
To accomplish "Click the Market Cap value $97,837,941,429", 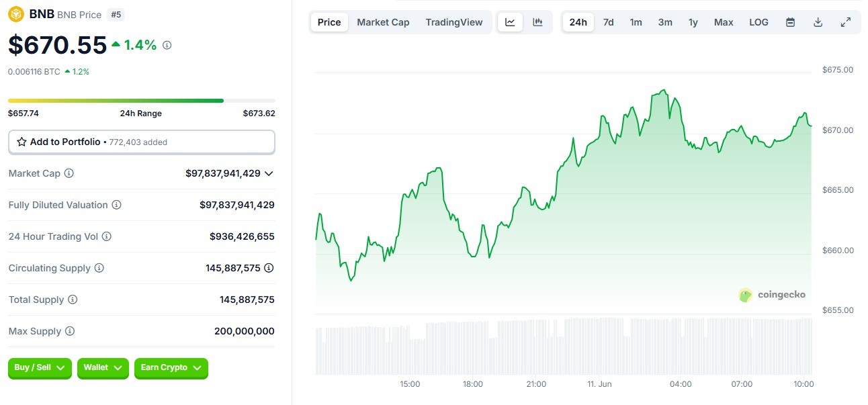I will coord(223,173).
